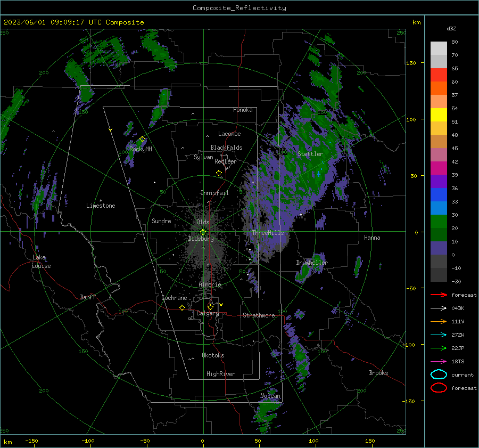Select the magenta 42 dBZ color swatch

coord(439,168)
